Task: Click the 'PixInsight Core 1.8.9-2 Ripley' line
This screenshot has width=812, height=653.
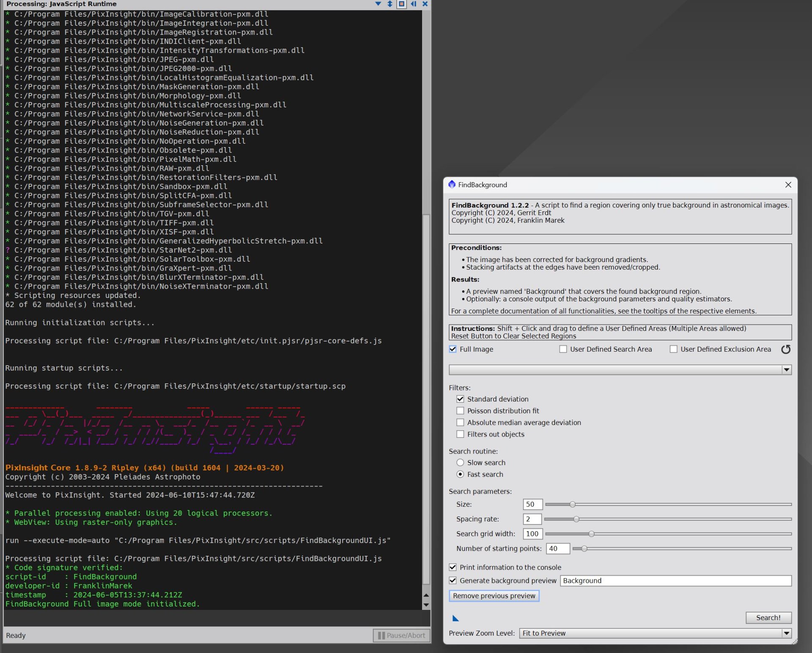Action: point(145,468)
